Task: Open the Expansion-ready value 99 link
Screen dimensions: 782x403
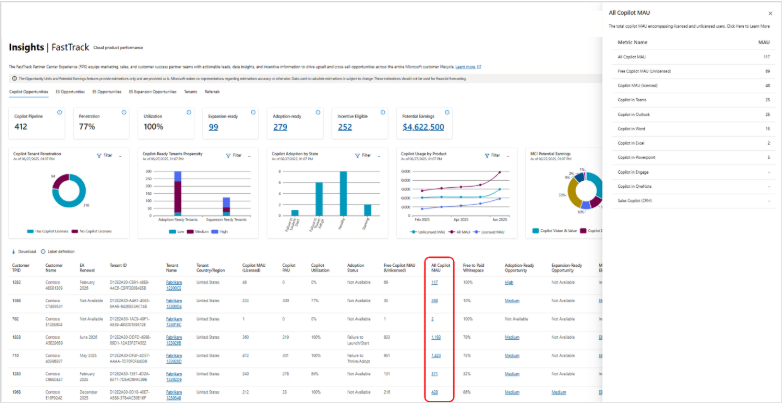Action: [x=213, y=127]
